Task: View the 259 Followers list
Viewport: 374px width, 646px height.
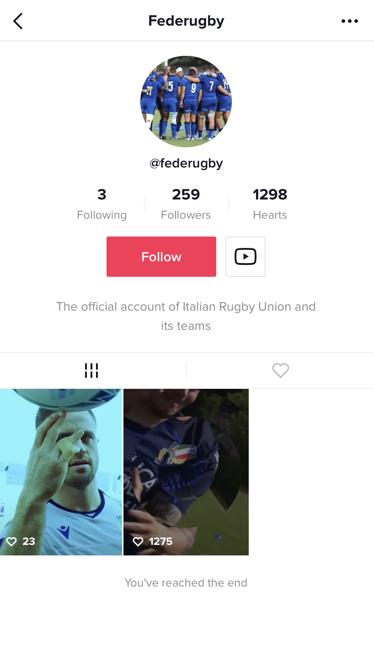Action: tap(186, 204)
